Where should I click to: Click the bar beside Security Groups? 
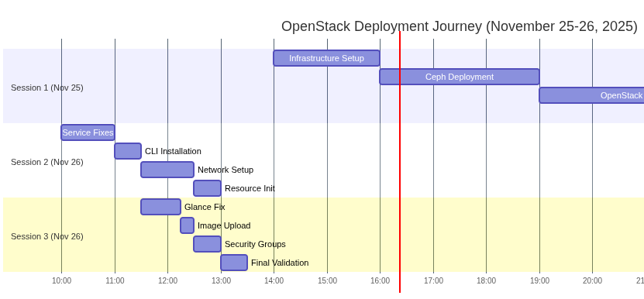[x=208, y=244]
